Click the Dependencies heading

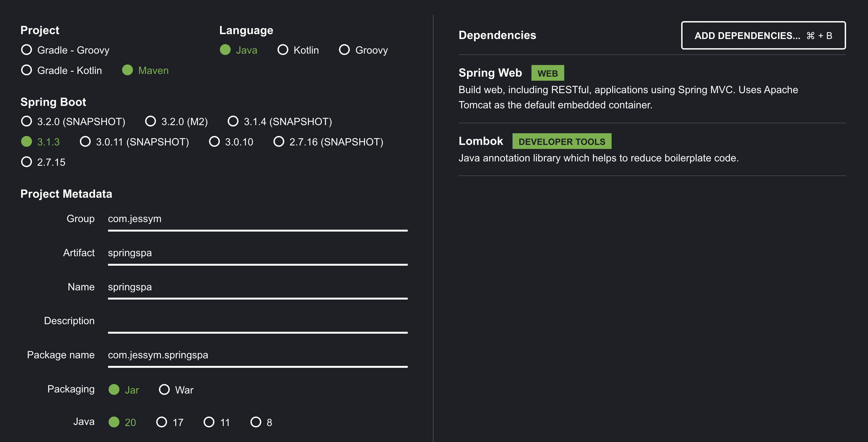tap(497, 35)
